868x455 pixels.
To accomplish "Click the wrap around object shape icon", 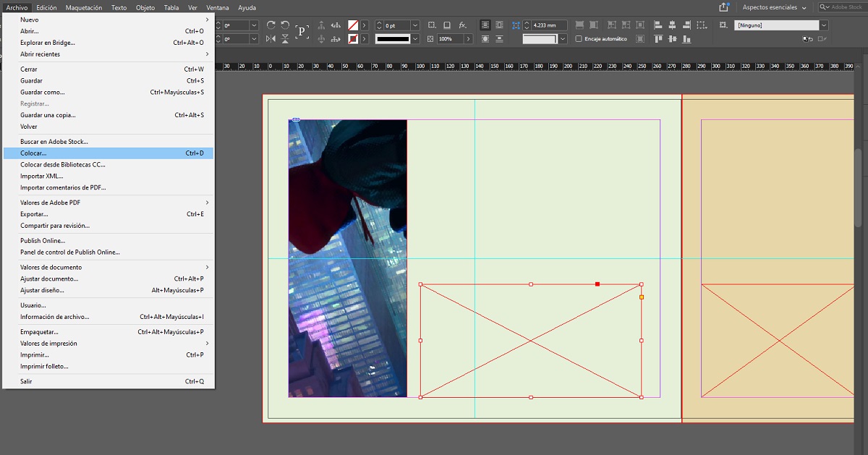I will pos(485,39).
